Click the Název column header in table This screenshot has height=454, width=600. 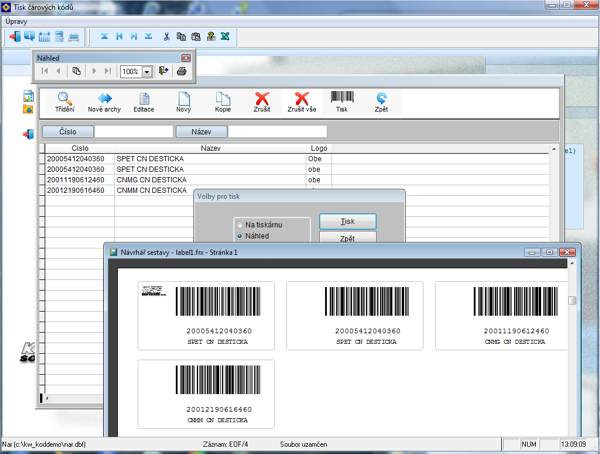coord(210,148)
